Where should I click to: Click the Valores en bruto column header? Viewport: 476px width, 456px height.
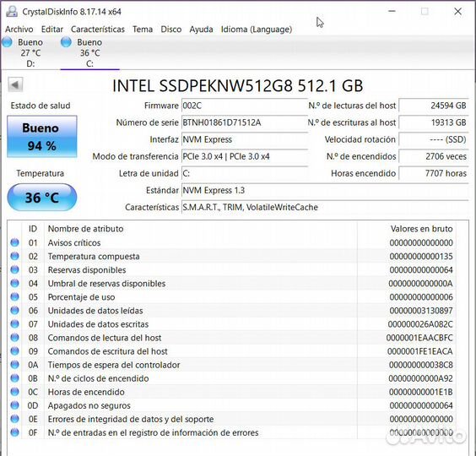(x=406, y=229)
